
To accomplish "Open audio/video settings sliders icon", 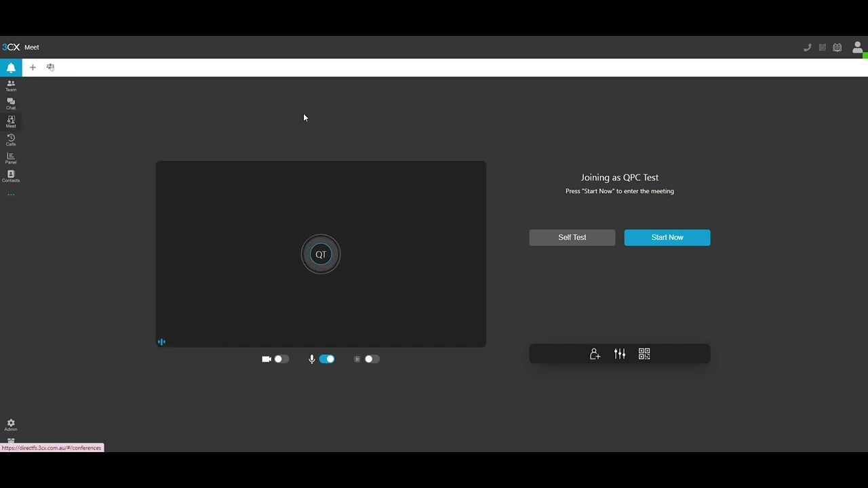I will click(620, 354).
